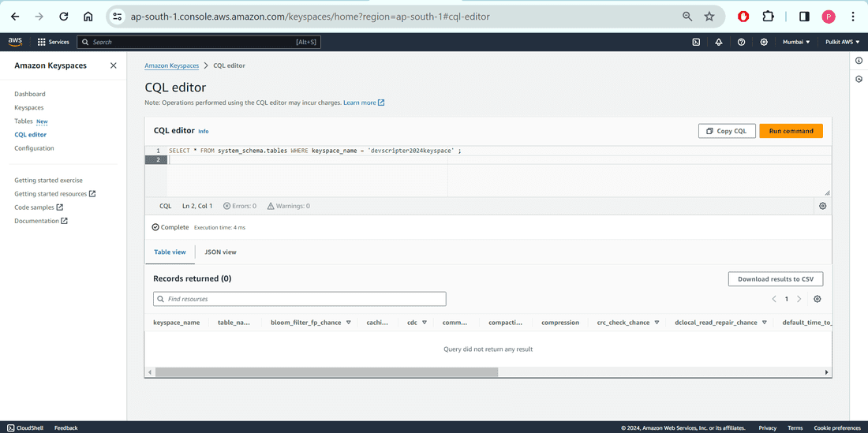Open Code samples external link

point(39,207)
